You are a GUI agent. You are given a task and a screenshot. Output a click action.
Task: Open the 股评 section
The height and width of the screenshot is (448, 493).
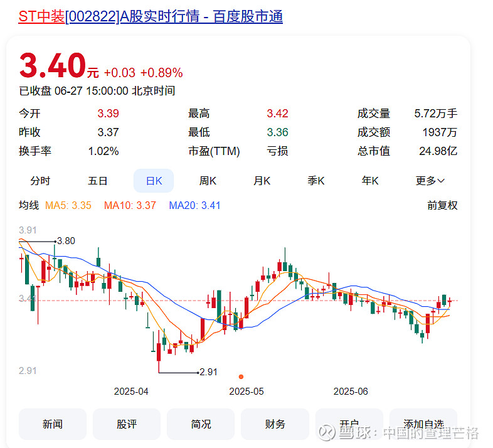[127, 424]
